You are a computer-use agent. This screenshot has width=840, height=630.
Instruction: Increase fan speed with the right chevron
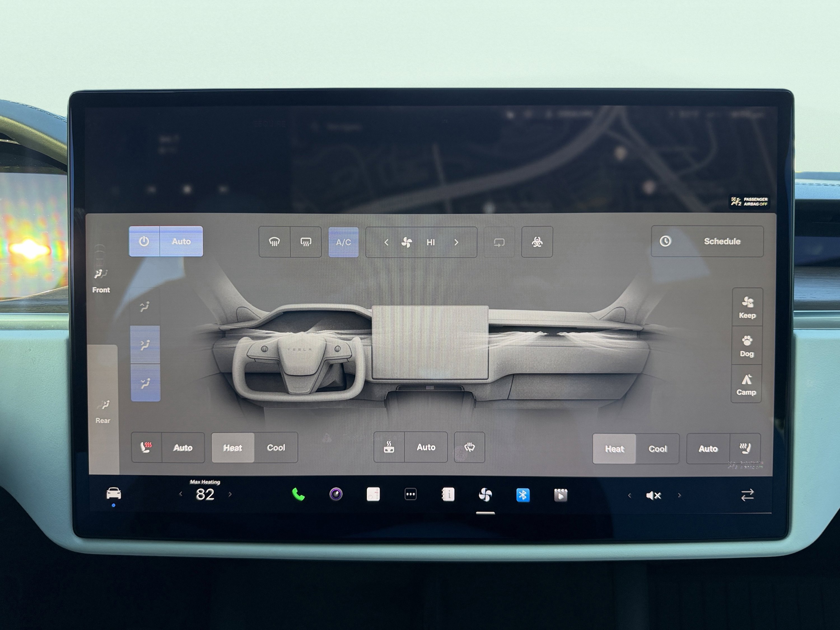point(456,242)
